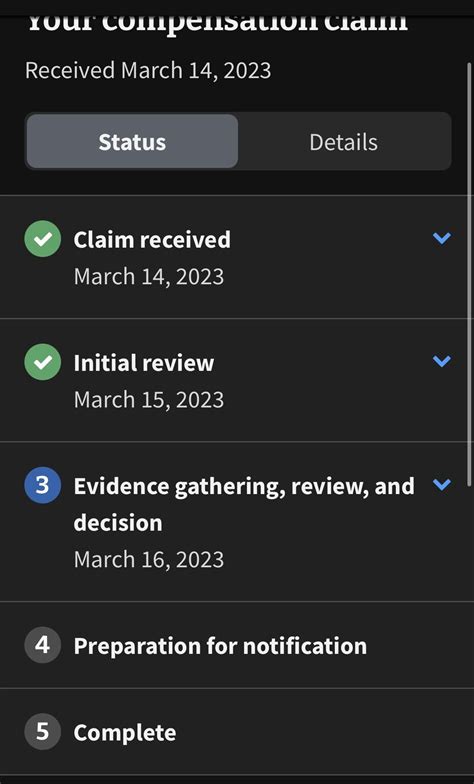Open the Claim received heading
The image size is (474, 784).
tap(152, 240)
